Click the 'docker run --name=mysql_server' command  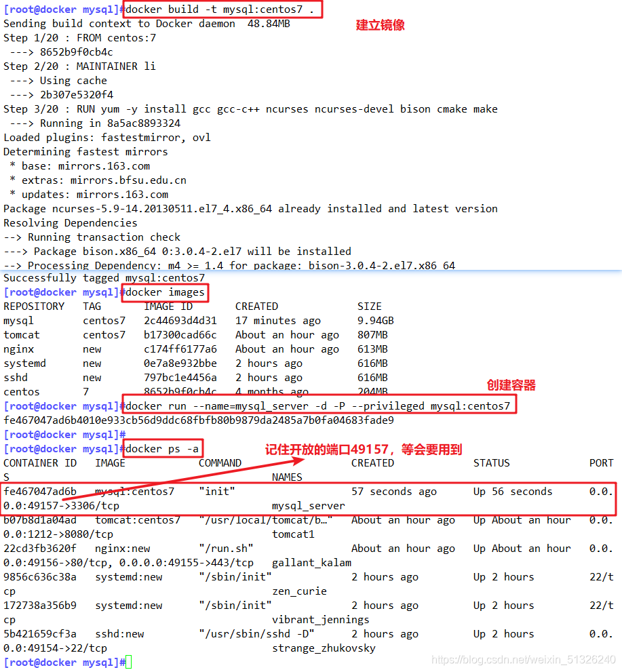[x=317, y=406]
